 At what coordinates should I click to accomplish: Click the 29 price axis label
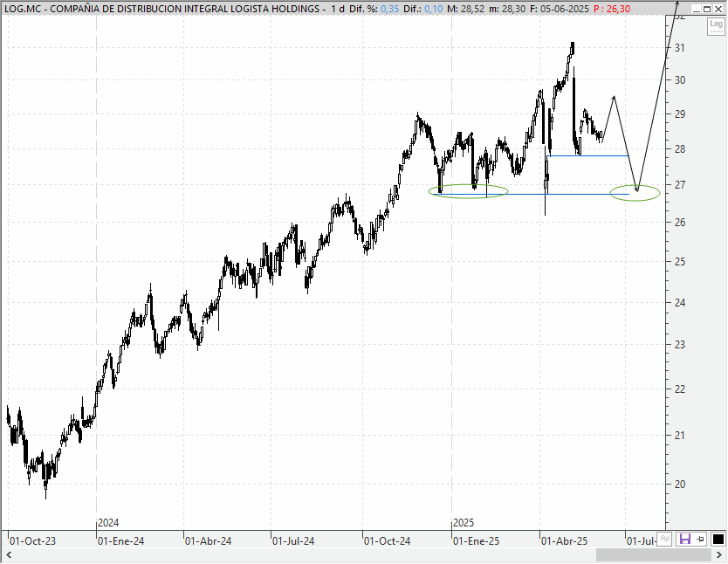[x=680, y=113]
